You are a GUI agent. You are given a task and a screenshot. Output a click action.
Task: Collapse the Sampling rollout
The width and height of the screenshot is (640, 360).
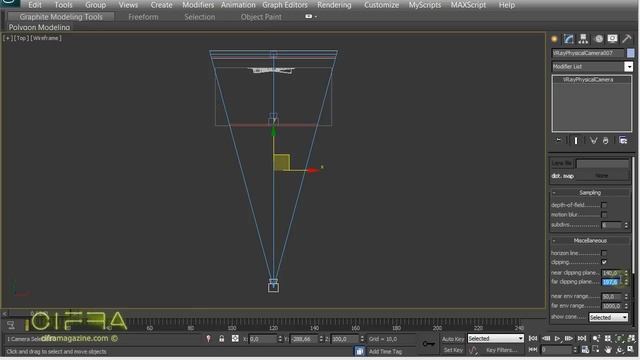coord(590,193)
